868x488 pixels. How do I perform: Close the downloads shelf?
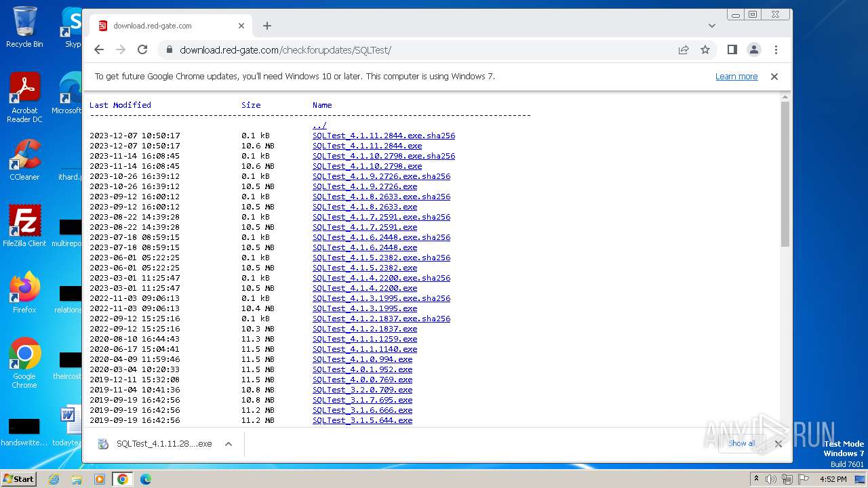[x=778, y=443]
